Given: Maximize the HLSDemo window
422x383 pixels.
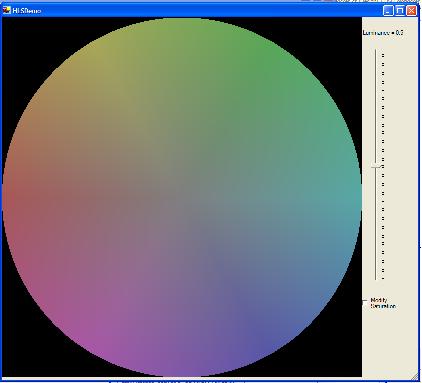Looking at the screenshot, I should [400, 11].
